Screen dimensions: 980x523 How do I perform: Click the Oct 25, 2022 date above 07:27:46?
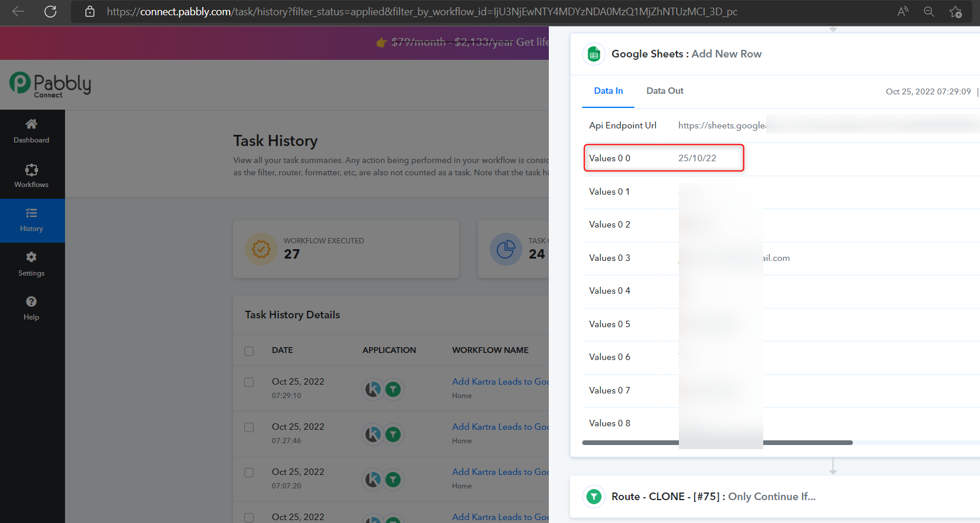[298, 427]
